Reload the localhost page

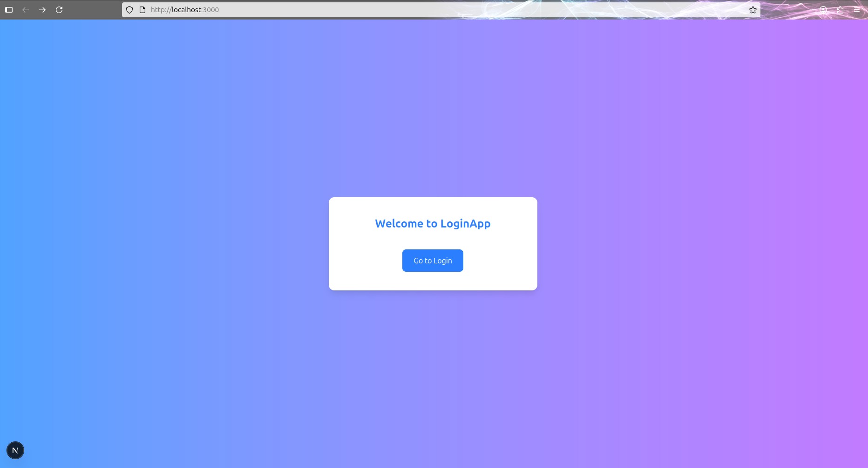60,9
